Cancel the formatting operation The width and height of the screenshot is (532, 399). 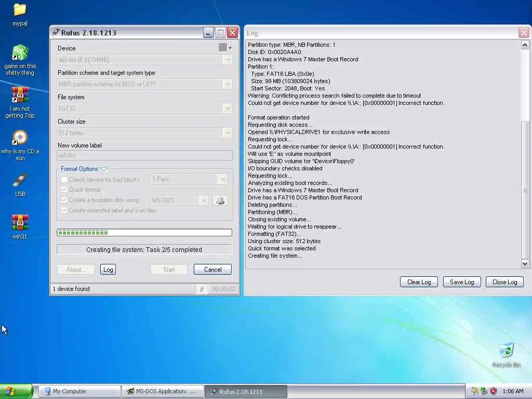point(212,270)
